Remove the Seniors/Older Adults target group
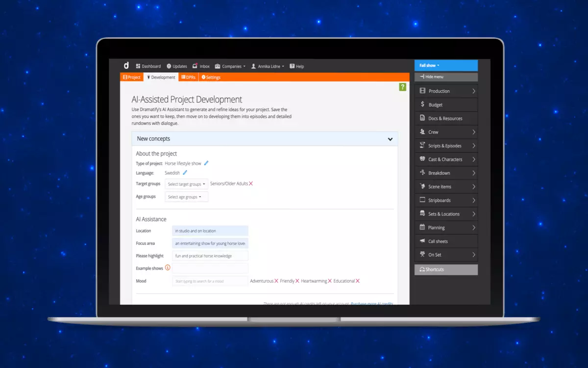 [x=251, y=184]
